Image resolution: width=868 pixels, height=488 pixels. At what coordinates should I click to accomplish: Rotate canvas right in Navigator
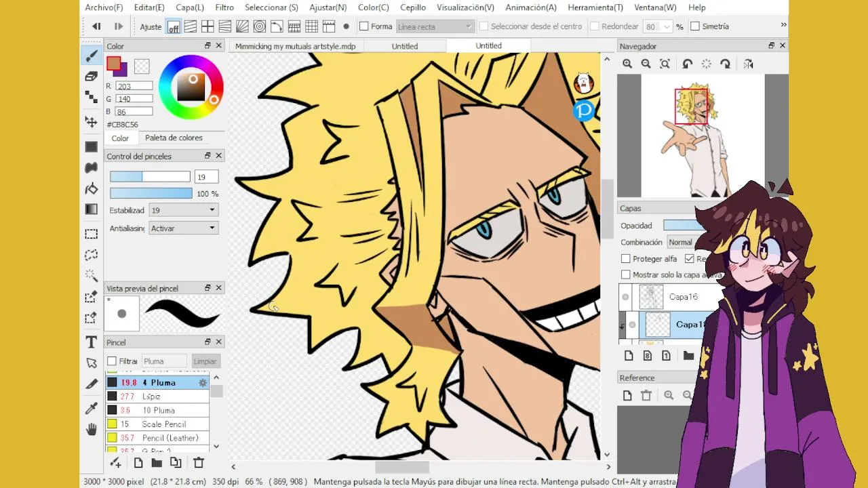coord(726,64)
